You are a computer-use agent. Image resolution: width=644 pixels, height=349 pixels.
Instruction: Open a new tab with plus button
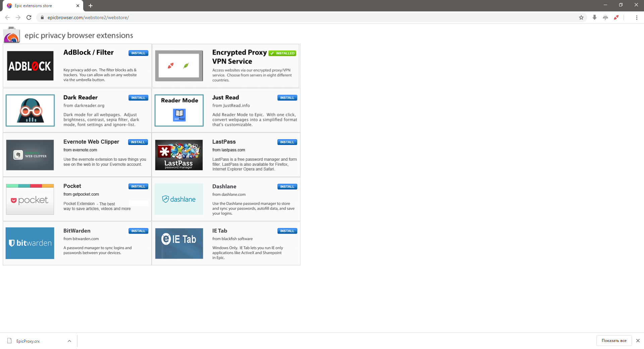pos(91,6)
